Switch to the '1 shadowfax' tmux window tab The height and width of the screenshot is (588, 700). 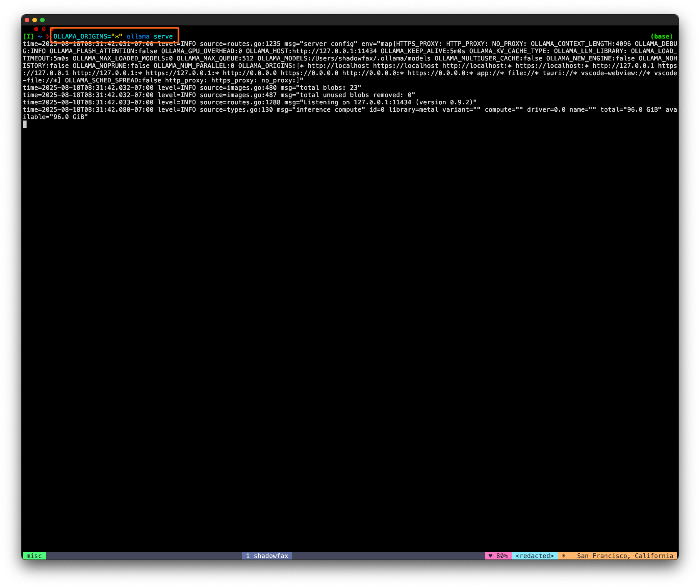coord(267,556)
